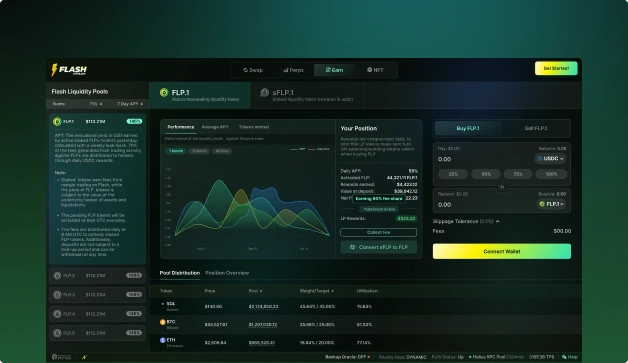
Task: Click the Pay amount input field
Action: (x=485, y=159)
